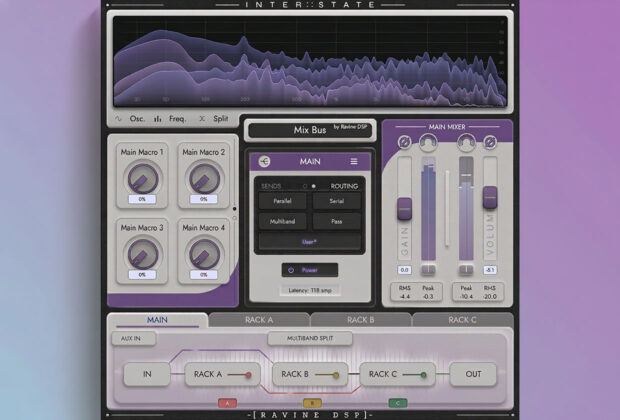Open the Mix Bus preset selector
The width and height of the screenshot is (620, 420).
[310, 130]
